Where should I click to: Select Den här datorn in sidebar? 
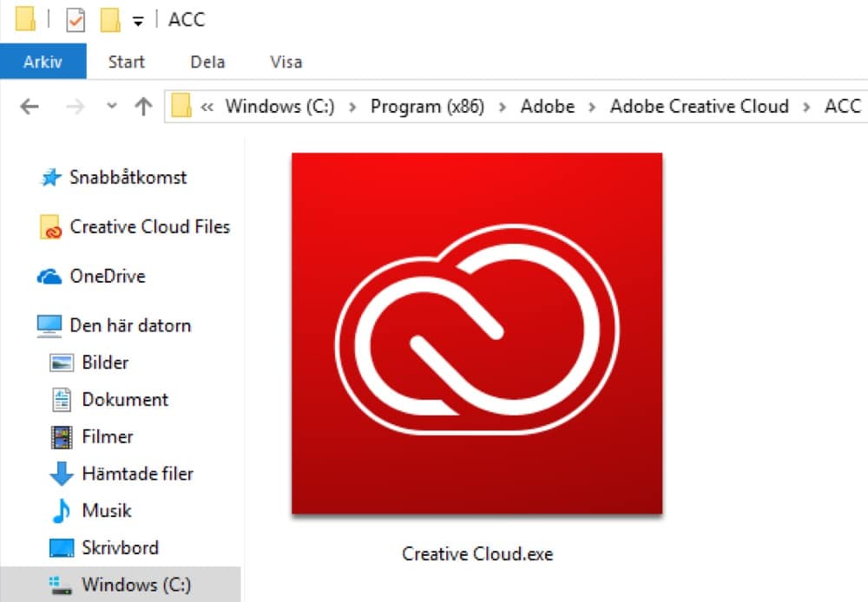130,324
